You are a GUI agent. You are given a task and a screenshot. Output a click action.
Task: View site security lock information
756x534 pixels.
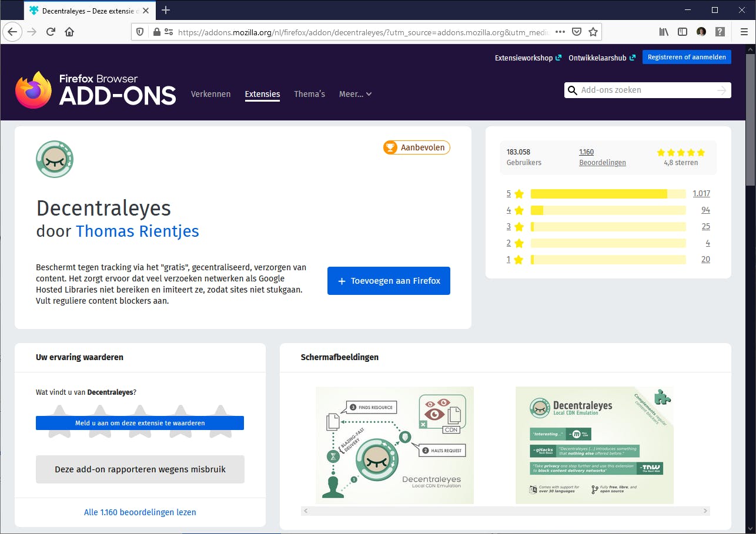coord(156,32)
